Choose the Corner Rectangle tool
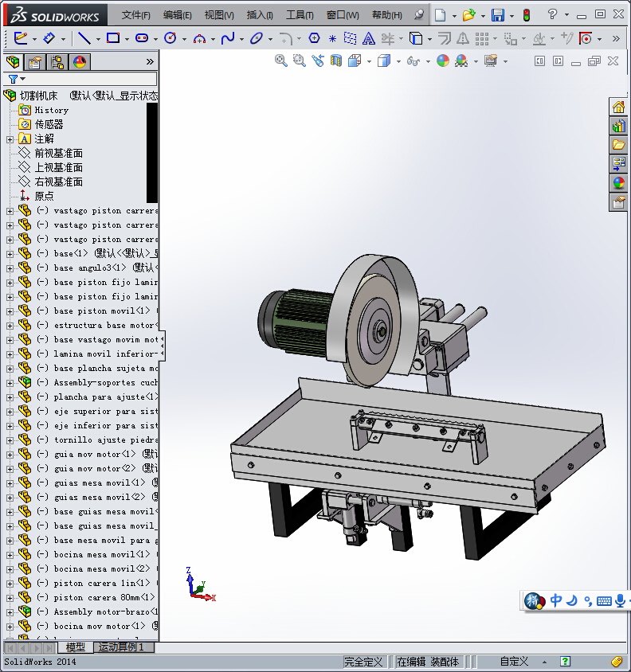Viewport: 631px width, 672px height. tap(113, 38)
